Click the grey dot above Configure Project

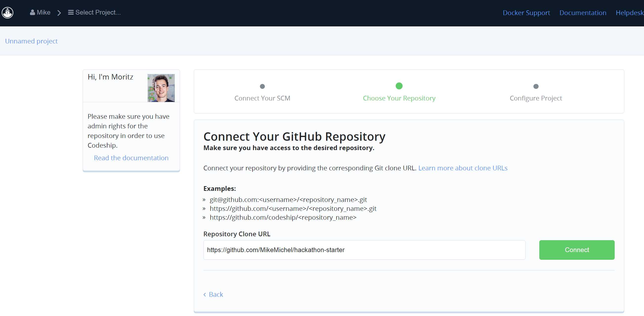(536, 86)
